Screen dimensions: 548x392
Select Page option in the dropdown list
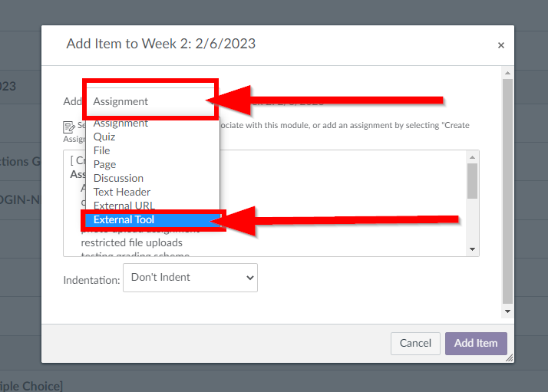point(104,164)
